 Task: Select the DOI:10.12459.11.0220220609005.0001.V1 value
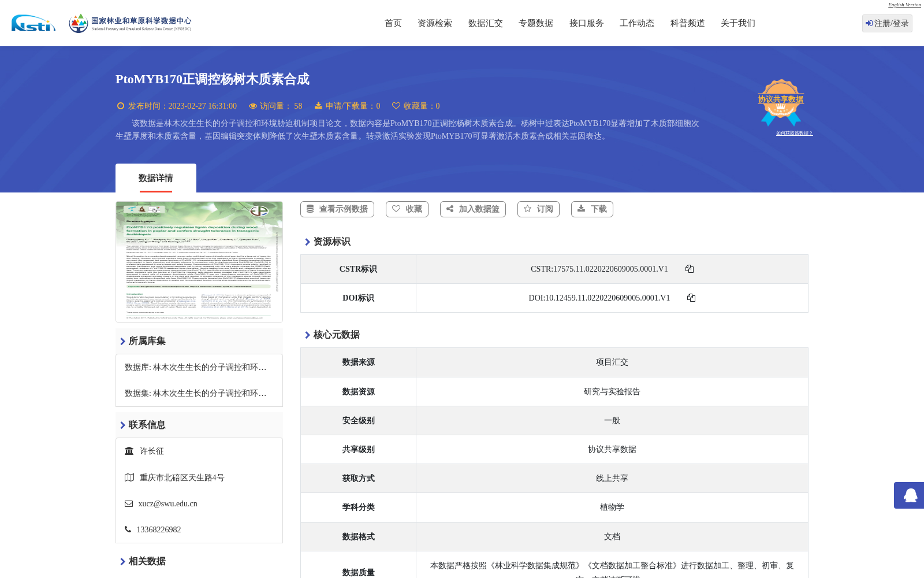pyautogui.click(x=599, y=298)
